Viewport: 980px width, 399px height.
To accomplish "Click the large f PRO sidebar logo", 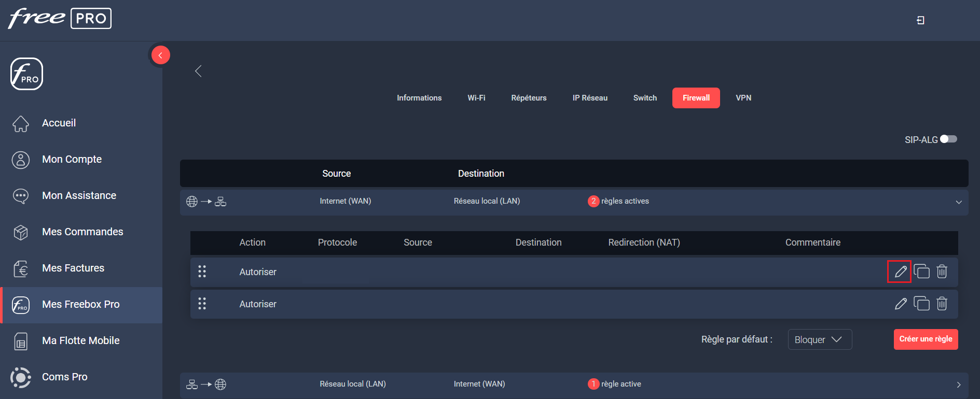I will point(26,74).
